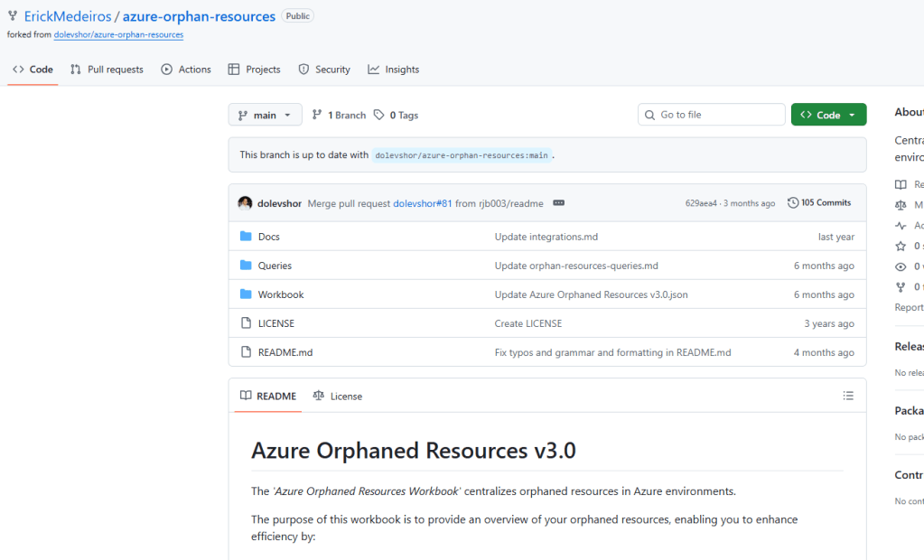Click the Workbook folder icon
924x560 pixels.
(x=246, y=294)
